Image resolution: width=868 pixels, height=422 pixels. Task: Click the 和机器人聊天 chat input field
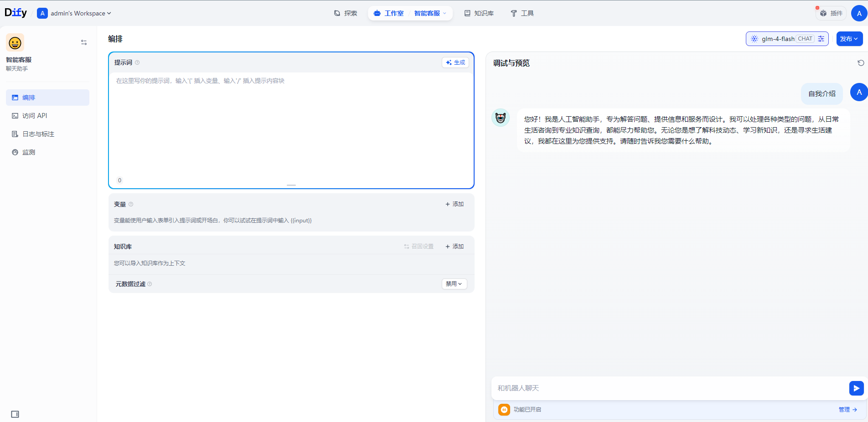click(669, 388)
